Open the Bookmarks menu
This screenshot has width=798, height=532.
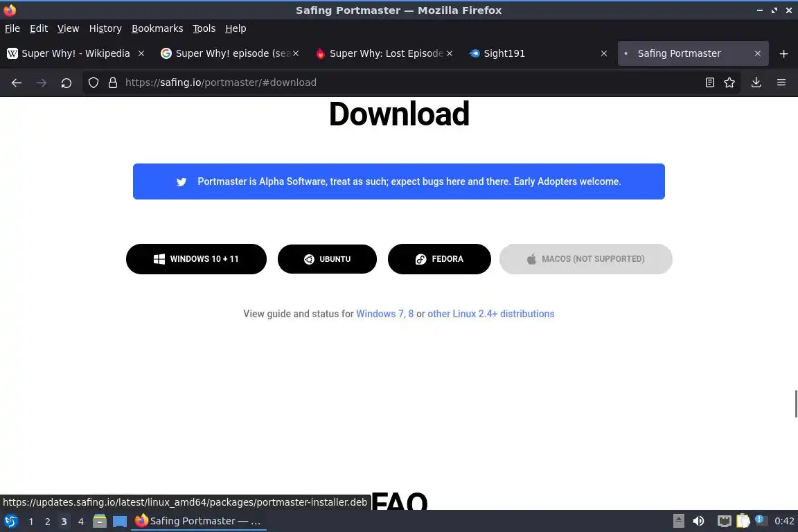point(157,28)
